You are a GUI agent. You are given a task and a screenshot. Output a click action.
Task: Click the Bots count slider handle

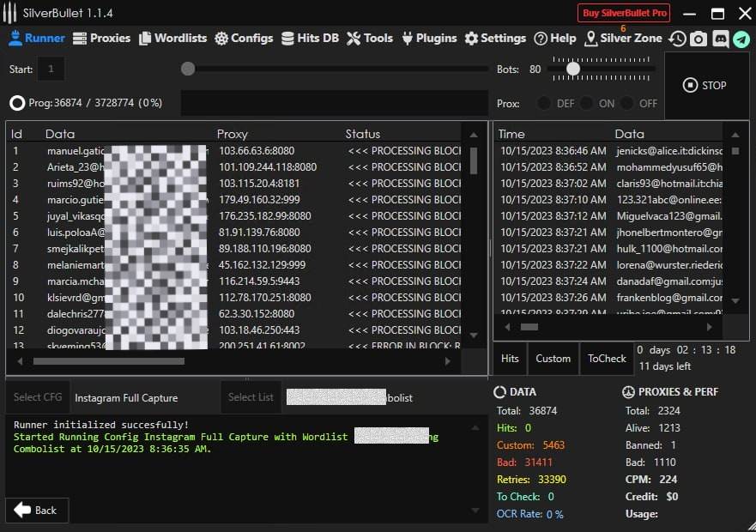point(573,69)
